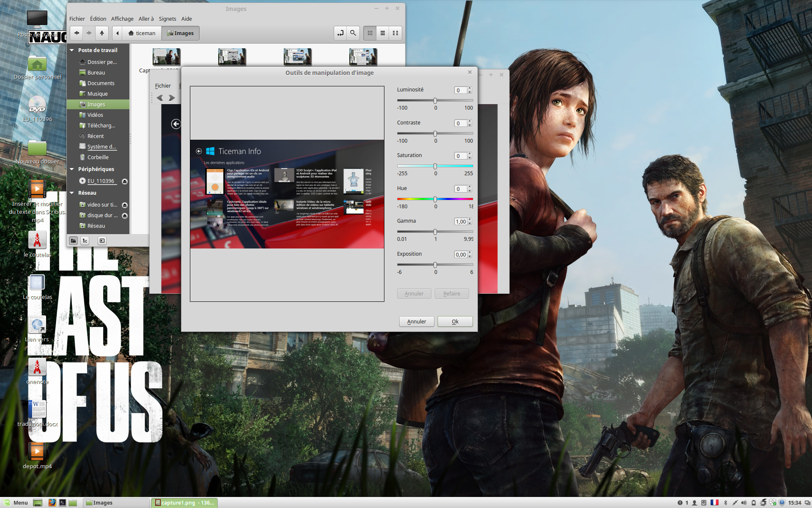The height and width of the screenshot is (508, 812).
Task: Go up to the parent folder
Action: pos(102,33)
